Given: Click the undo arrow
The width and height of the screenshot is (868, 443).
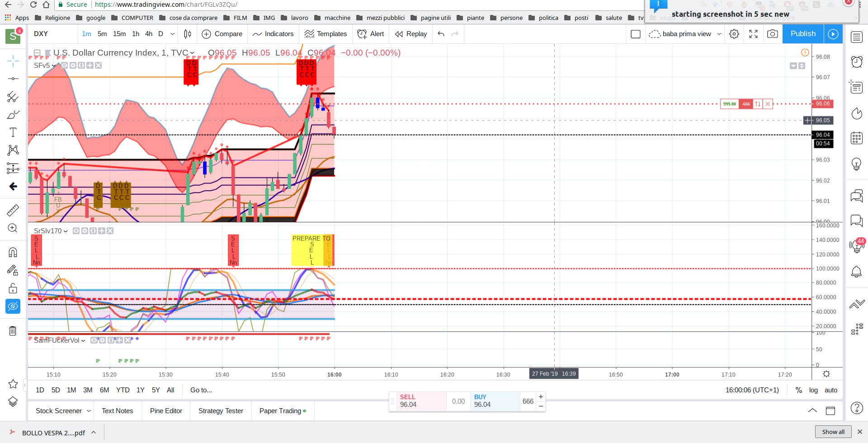Looking at the screenshot, I should click(441, 34).
